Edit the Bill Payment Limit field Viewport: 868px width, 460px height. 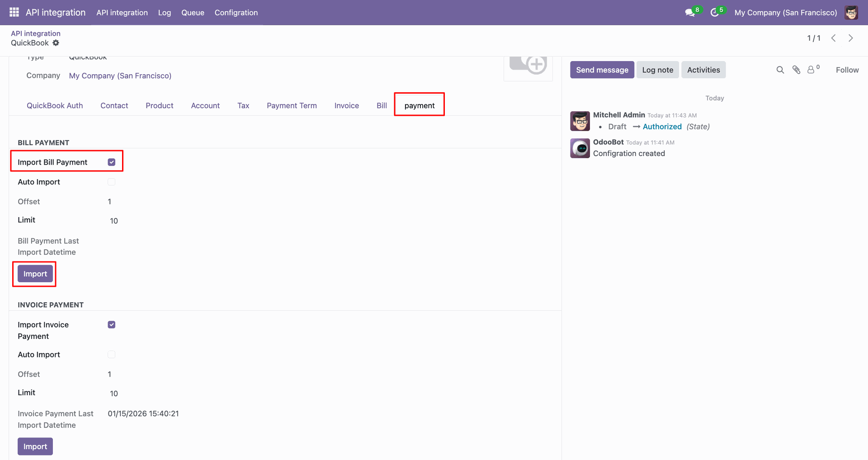(x=114, y=221)
